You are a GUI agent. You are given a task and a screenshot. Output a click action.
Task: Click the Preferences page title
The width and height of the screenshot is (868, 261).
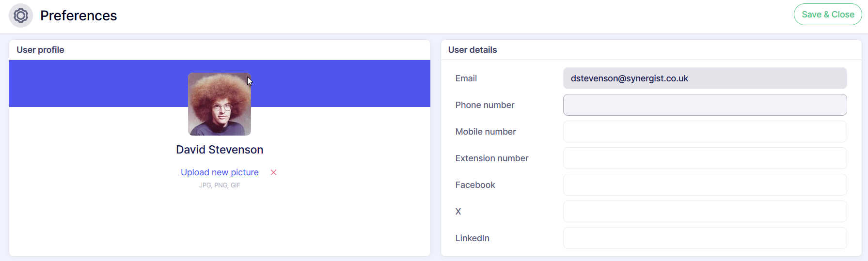(79, 15)
